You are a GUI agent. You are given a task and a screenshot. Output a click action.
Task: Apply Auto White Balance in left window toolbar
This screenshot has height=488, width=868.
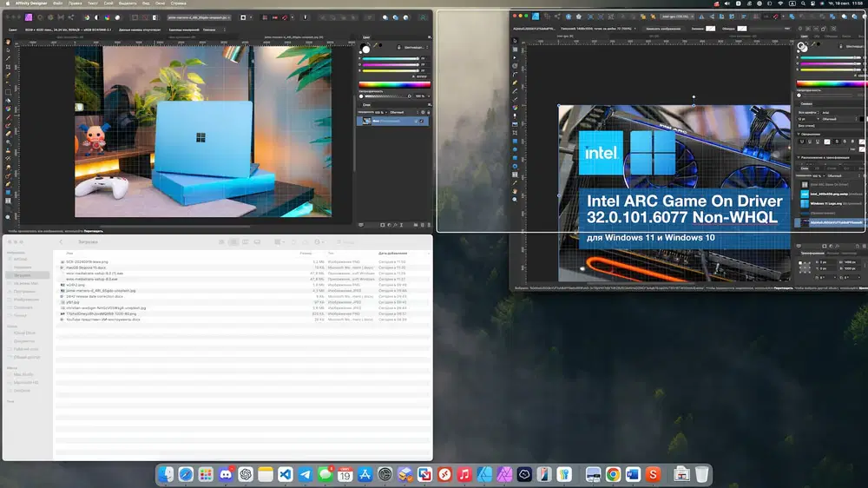pos(117,17)
